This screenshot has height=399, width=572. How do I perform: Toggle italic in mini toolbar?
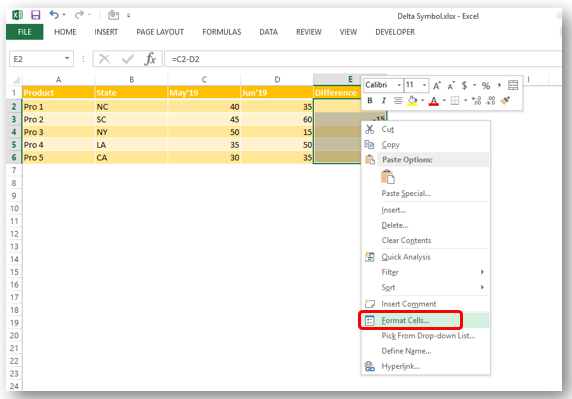click(383, 100)
